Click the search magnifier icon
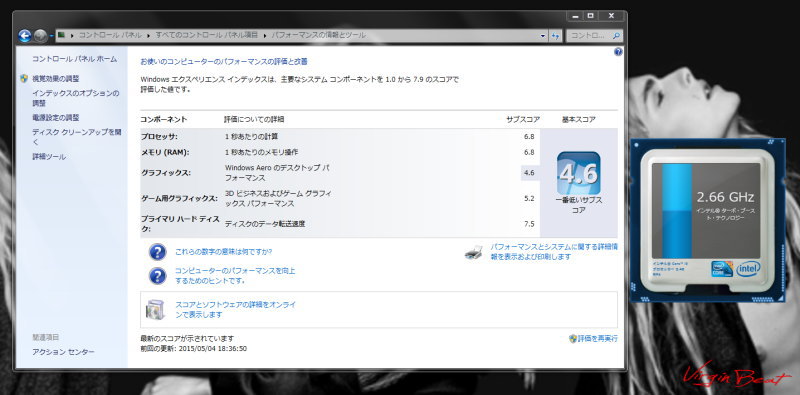Viewport: 800px width, 395px height. point(616,36)
